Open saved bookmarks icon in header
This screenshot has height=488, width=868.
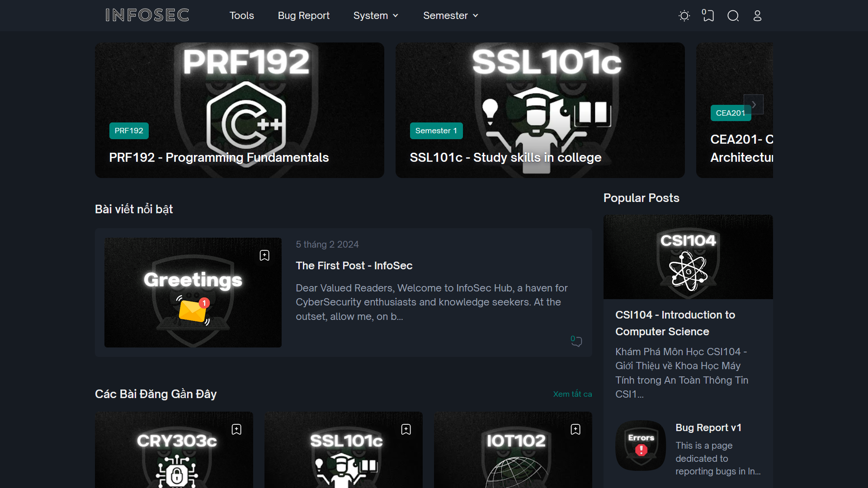point(708,16)
